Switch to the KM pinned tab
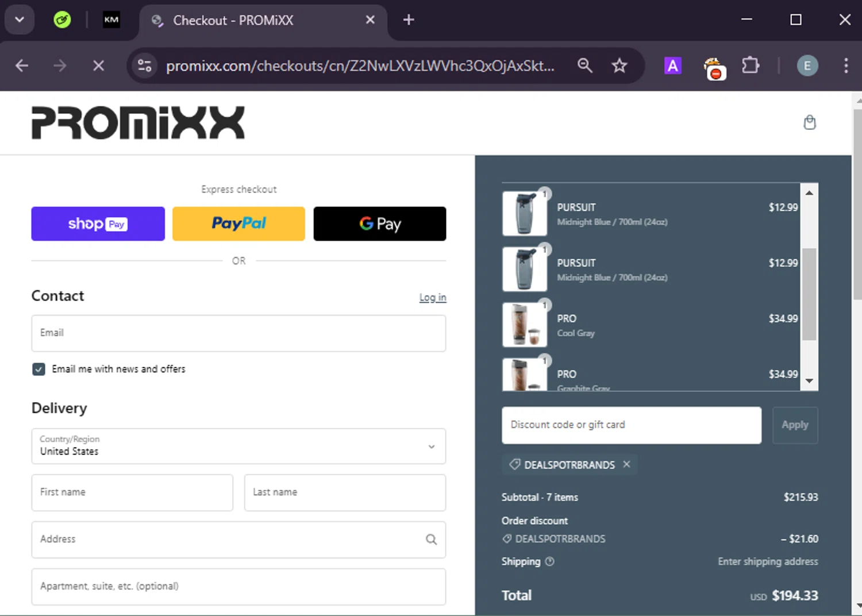 tap(111, 20)
